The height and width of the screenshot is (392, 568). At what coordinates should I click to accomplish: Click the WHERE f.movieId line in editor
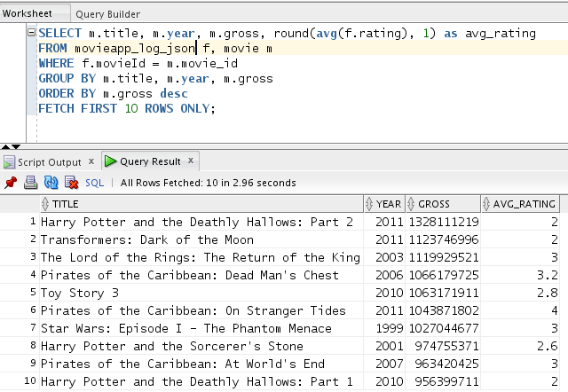tap(138, 63)
